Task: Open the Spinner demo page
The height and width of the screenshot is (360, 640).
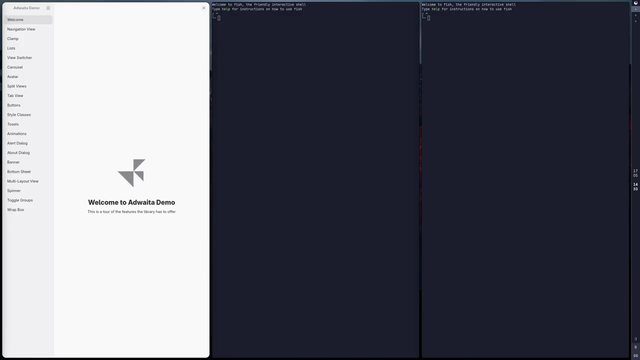Action: [29, 191]
